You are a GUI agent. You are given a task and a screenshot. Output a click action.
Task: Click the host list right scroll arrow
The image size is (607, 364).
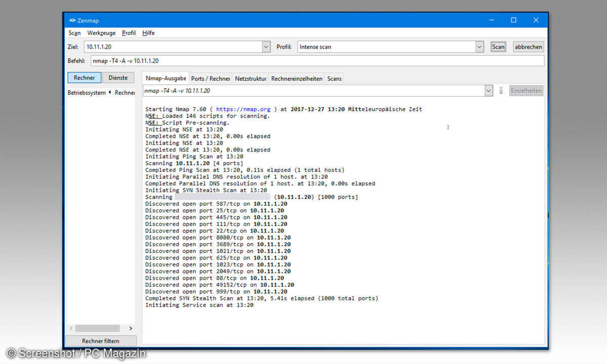click(131, 329)
